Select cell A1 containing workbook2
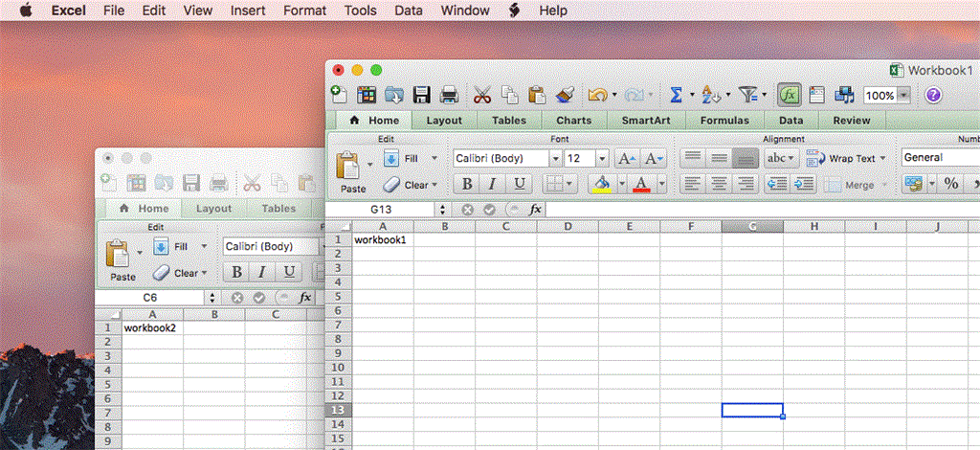The height and width of the screenshot is (450, 980). pos(152,326)
